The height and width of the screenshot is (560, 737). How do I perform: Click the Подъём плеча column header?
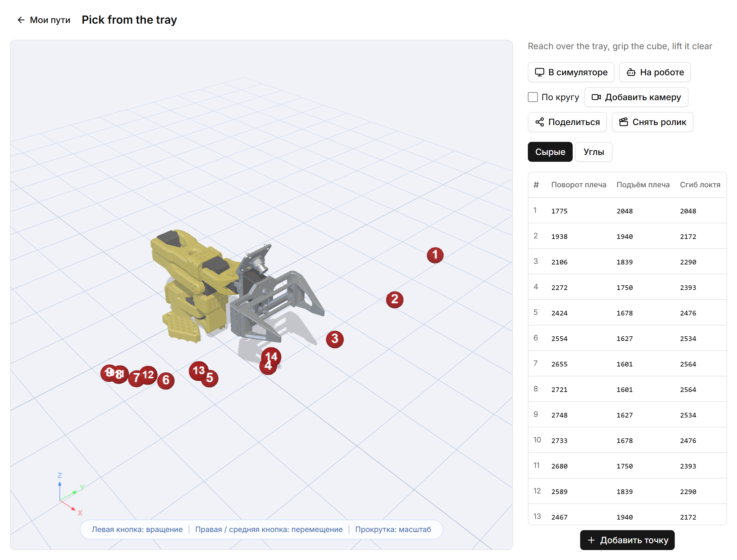coord(643,185)
